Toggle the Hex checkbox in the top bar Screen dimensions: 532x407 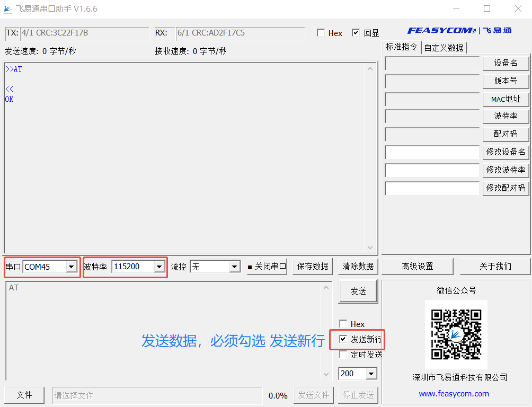[x=321, y=33]
